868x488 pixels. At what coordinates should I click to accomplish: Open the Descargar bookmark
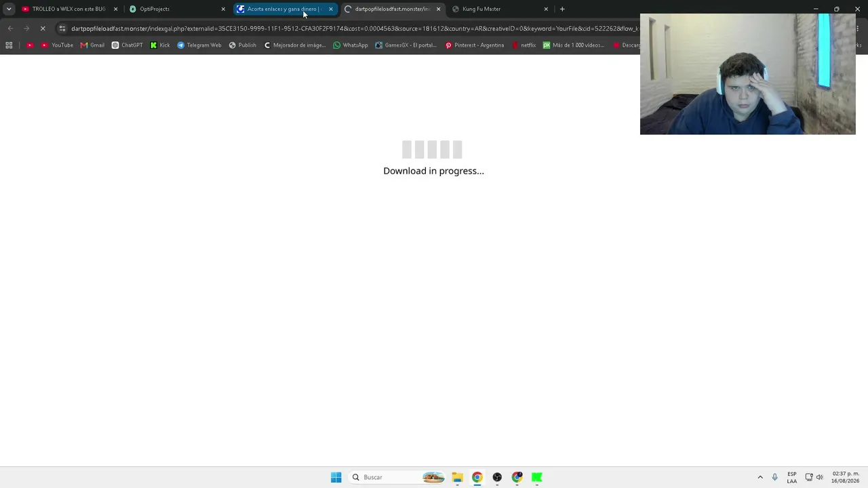tap(625, 45)
